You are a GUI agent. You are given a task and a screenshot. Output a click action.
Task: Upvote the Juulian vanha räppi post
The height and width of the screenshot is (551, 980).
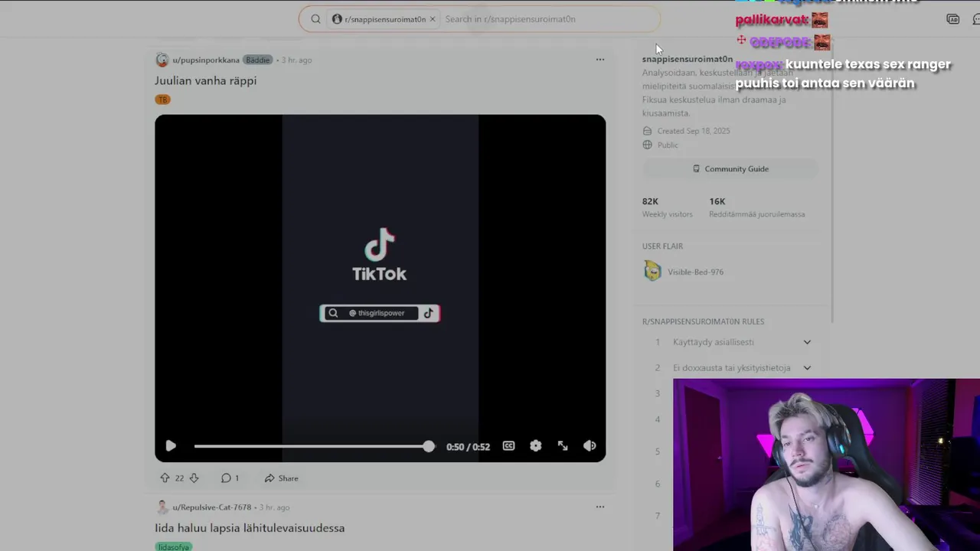[165, 478]
